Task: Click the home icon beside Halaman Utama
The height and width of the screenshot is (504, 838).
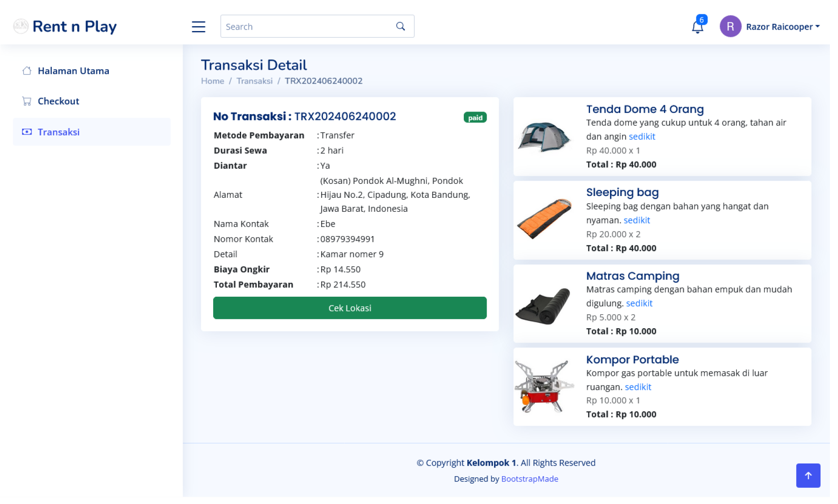Action: coord(27,71)
